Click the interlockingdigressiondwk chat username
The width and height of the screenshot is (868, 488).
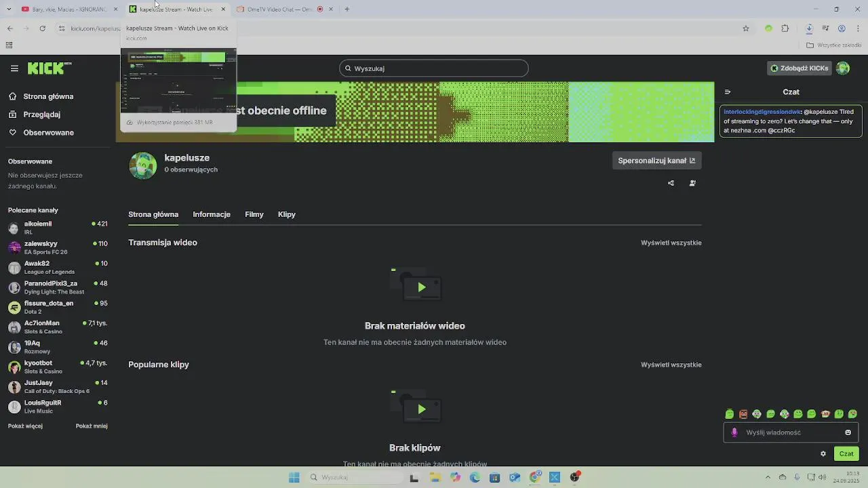coord(762,111)
